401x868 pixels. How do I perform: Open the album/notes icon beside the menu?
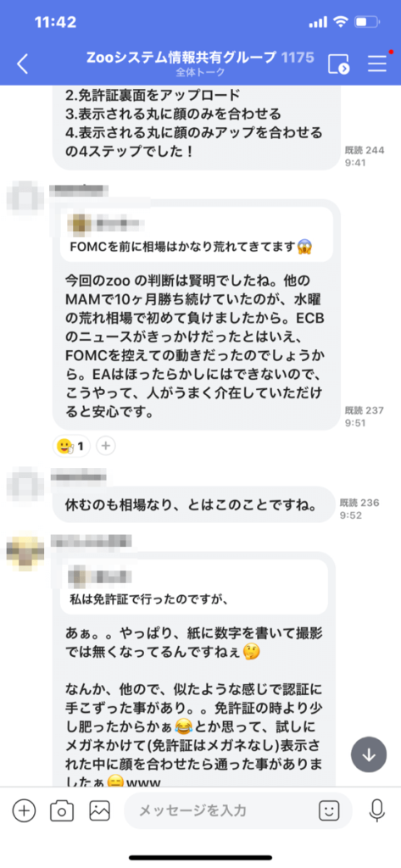[x=338, y=64]
